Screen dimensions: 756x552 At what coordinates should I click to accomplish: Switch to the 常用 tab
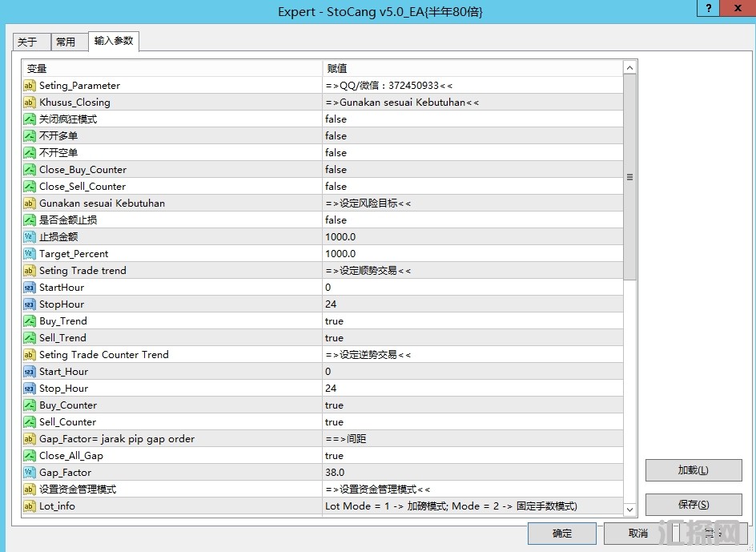(66, 42)
